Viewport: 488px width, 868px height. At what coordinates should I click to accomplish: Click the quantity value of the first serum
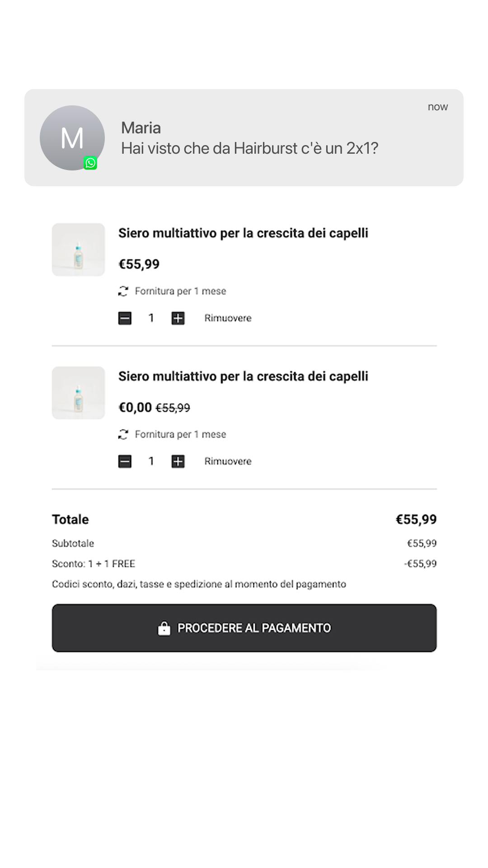(x=151, y=318)
